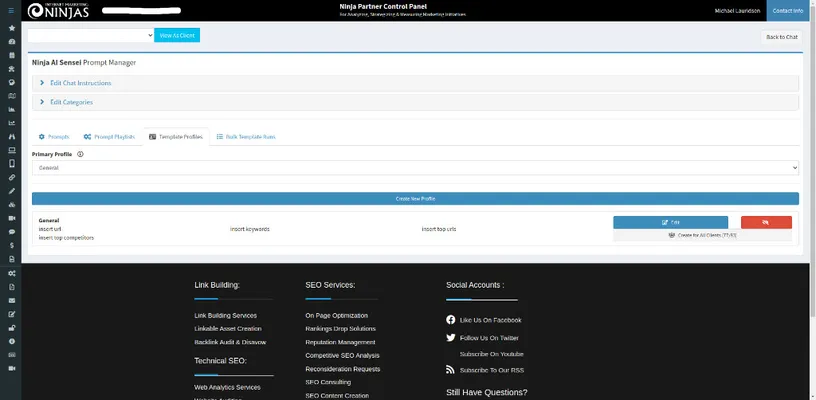Click the dollar sign sidebar icon

tap(11, 245)
